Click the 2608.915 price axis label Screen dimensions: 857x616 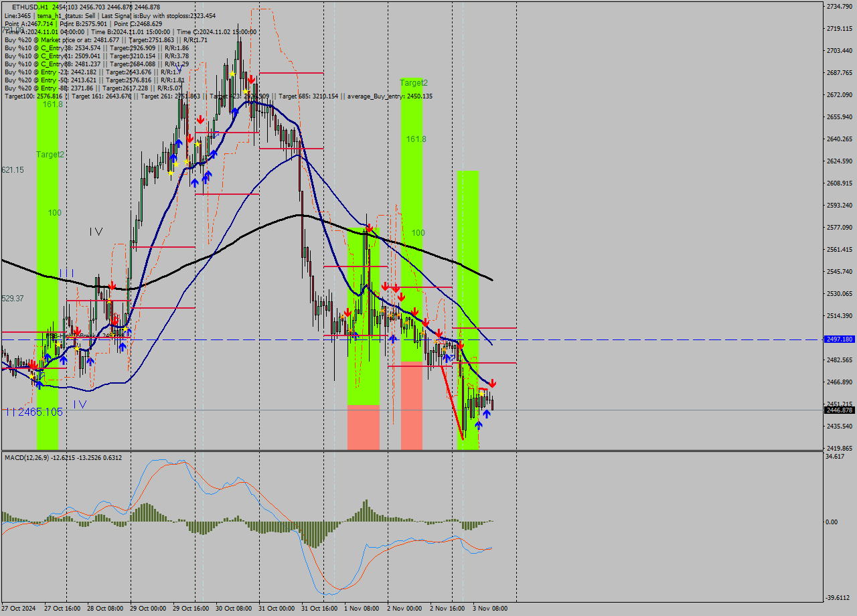[x=840, y=183]
